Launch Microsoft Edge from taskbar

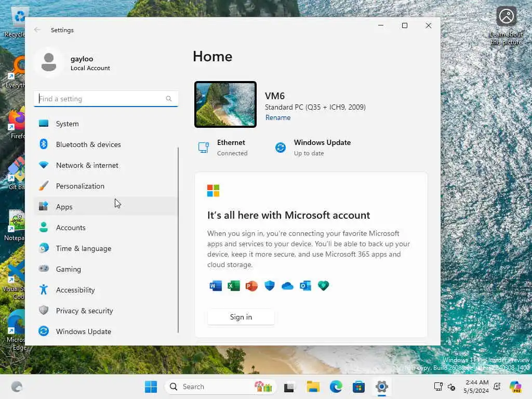click(336, 387)
